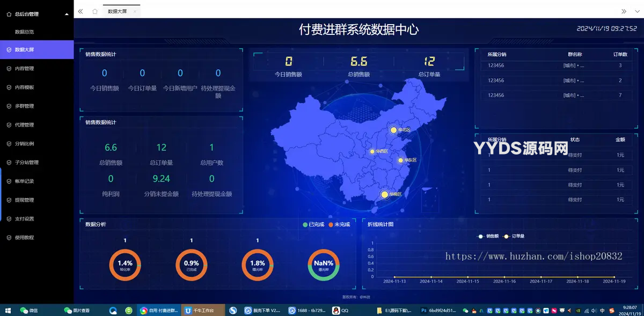This screenshot has width=644, height=316.
Task: Open QQ from the Windows taskbar
Action: click(x=340, y=310)
